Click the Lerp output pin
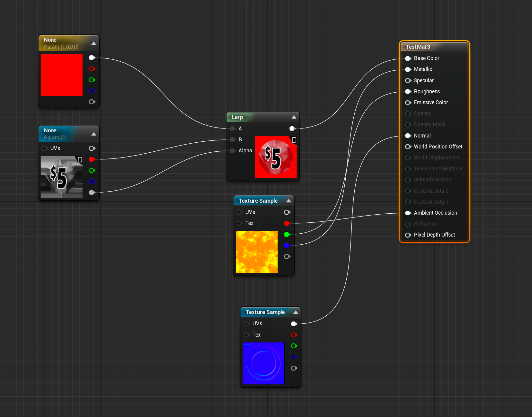Screen dimensions: 532x417 [292, 129]
